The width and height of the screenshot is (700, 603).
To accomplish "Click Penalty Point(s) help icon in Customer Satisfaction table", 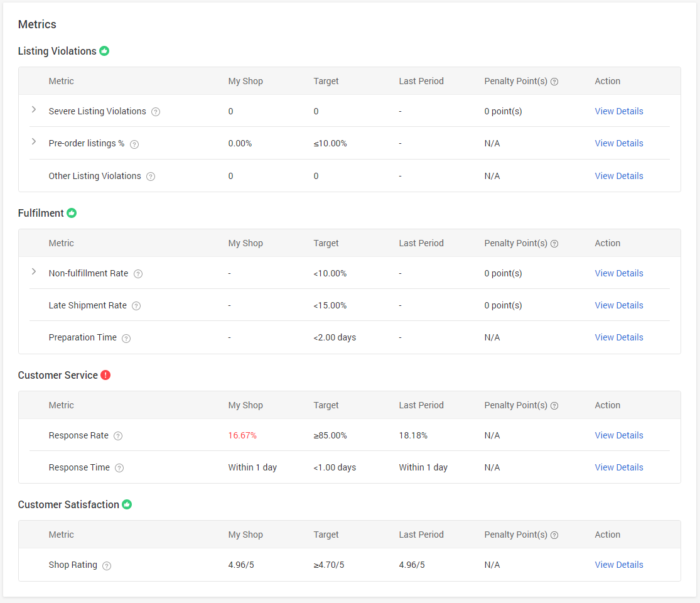I will pos(554,535).
